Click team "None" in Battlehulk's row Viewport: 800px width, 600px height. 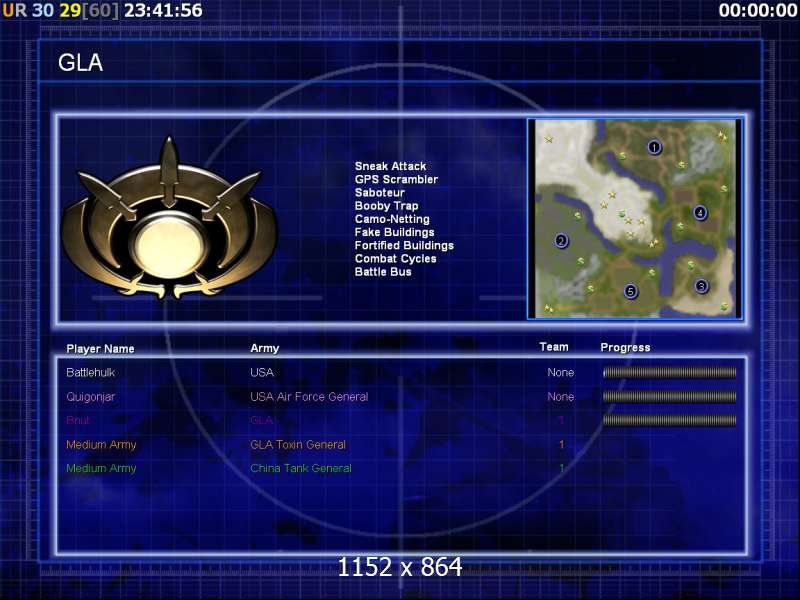click(560, 372)
